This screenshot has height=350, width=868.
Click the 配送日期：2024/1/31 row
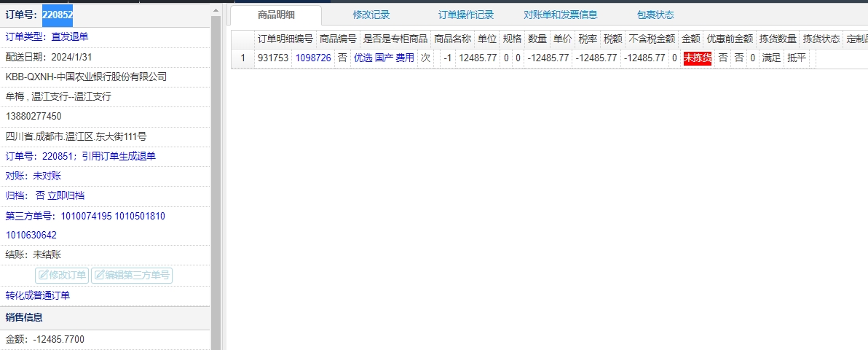[105, 57]
